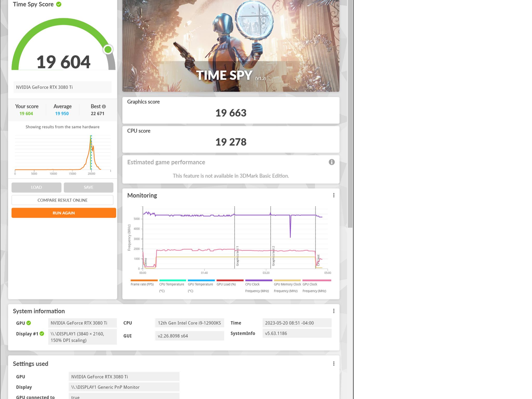This screenshot has width=532, height=399.
Task: Click the Basic Edition feature unavailable message
Action: pos(231,176)
